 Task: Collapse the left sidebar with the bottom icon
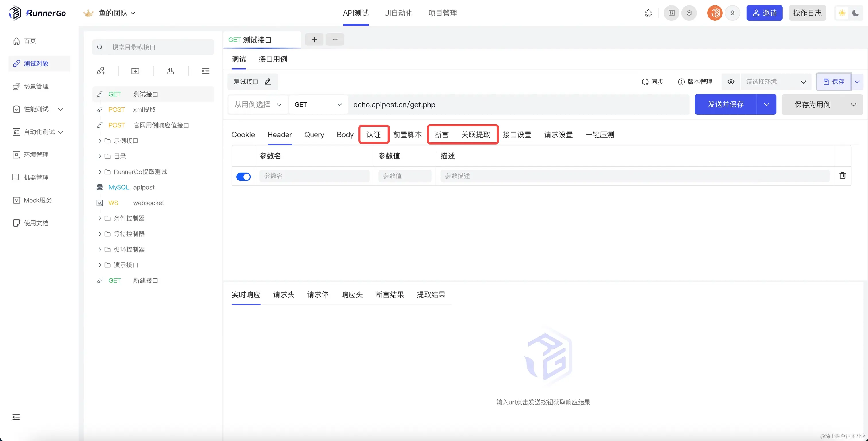click(x=16, y=417)
